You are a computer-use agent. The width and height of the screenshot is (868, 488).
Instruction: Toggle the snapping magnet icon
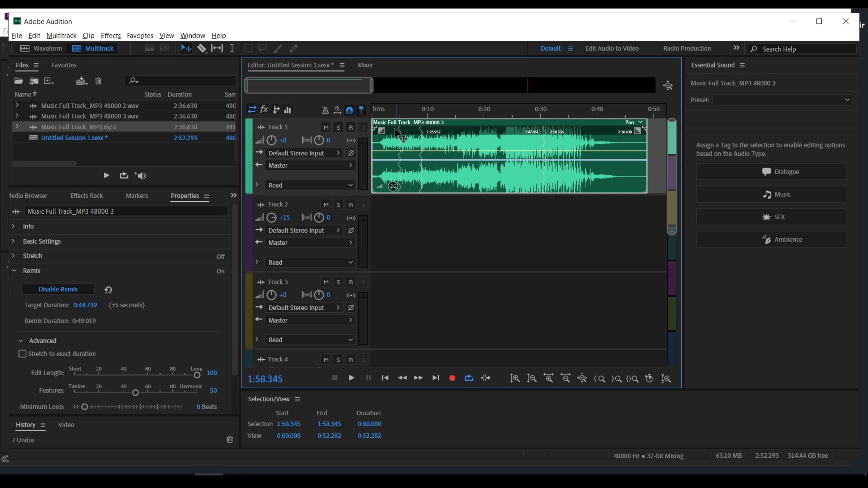coord(349,110)
